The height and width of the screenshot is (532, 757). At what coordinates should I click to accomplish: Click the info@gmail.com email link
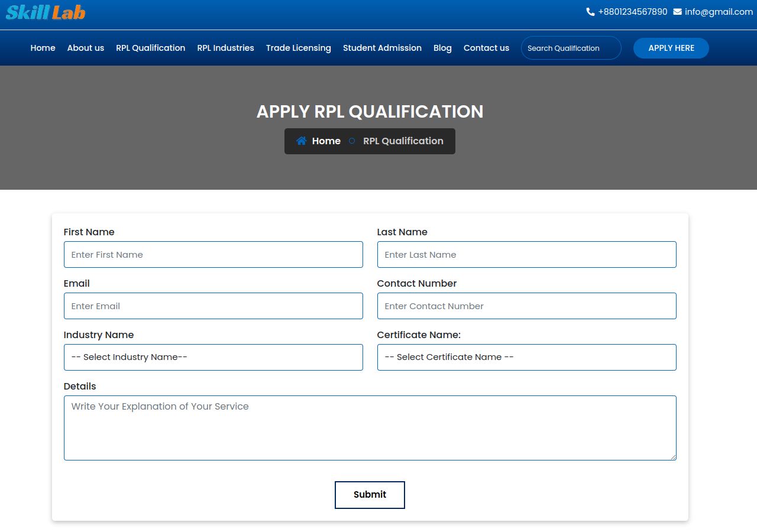719,12
